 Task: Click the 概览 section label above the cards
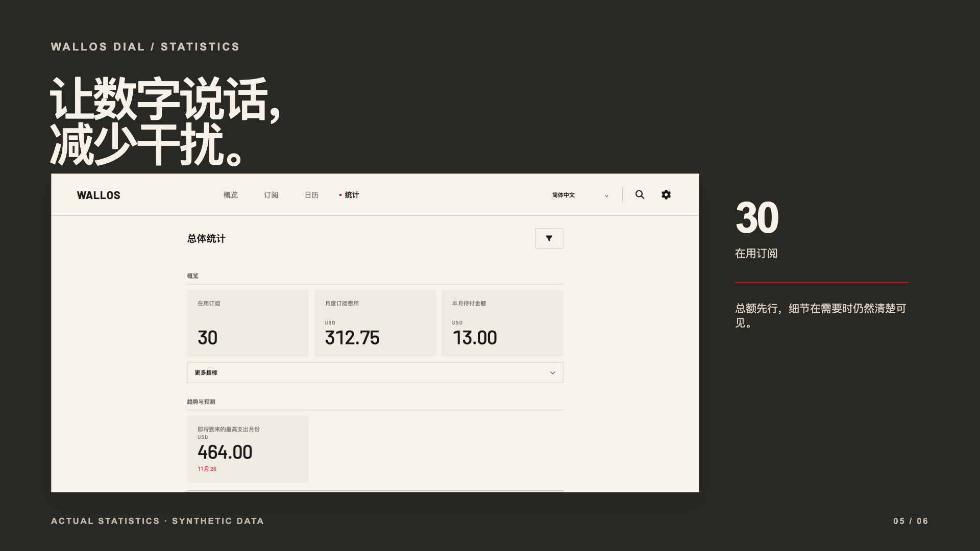(x=192, y=276)
